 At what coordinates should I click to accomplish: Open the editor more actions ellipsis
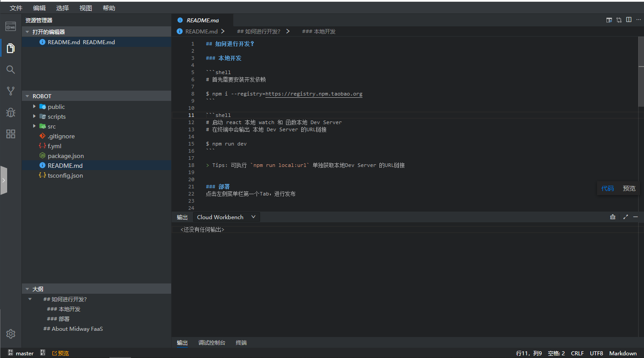[638, 20]
